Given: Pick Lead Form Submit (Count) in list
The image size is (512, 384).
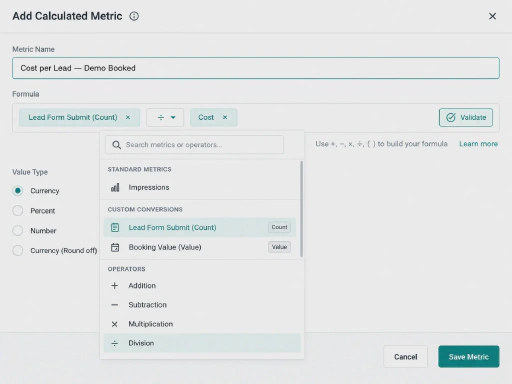Looking at the screenshot, I should [200, 227].
